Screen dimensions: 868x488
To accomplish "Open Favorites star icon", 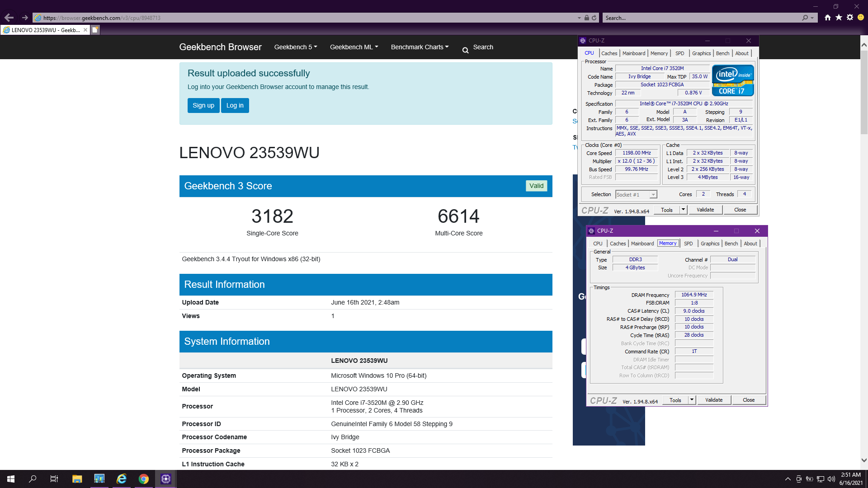I will pyautogui.click(x=839, y=18).
